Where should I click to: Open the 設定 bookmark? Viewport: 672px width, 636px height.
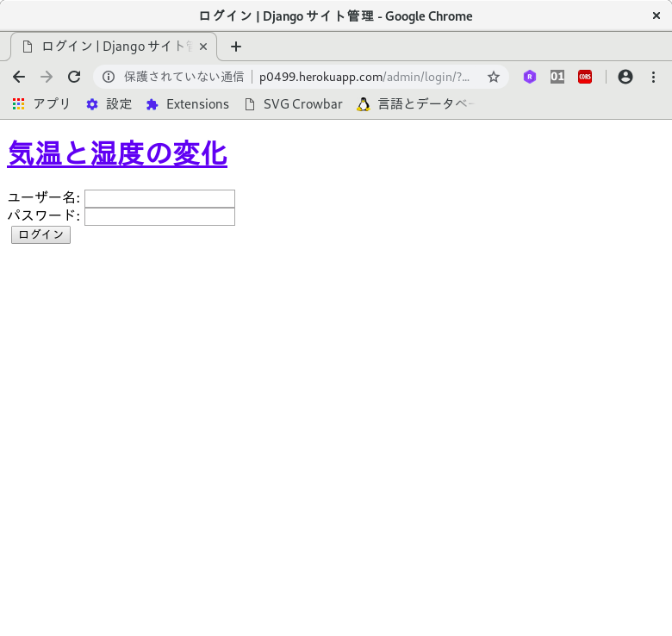tap(109, 104)
